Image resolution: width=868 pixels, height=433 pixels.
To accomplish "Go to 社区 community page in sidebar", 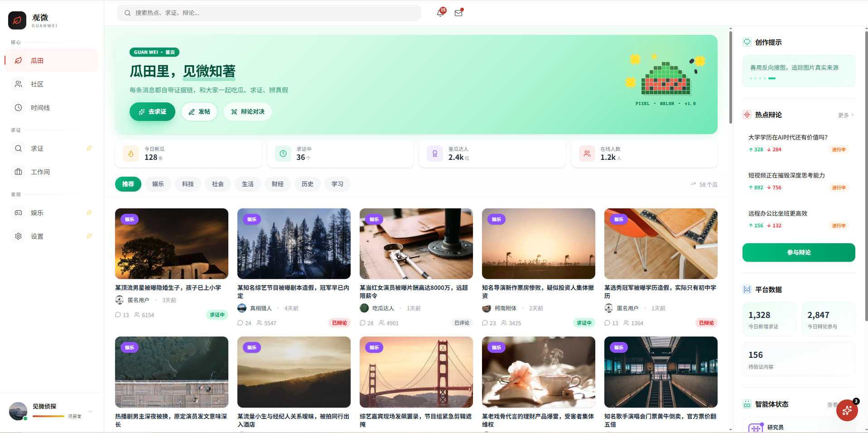I will 51,84.
